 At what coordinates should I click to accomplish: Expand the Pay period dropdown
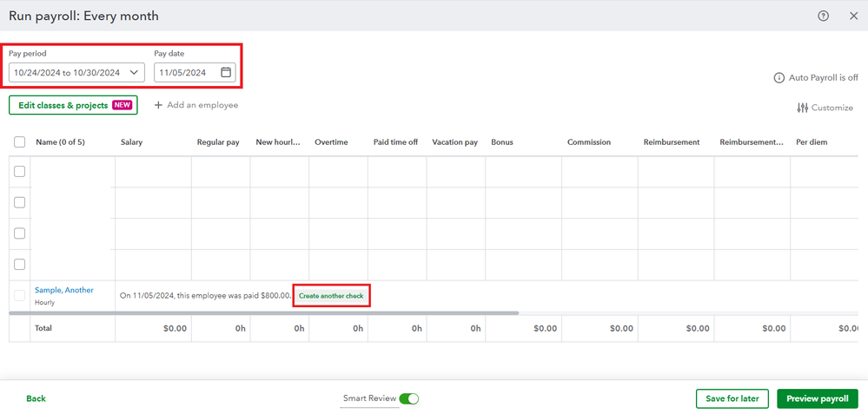pos(134,72)
